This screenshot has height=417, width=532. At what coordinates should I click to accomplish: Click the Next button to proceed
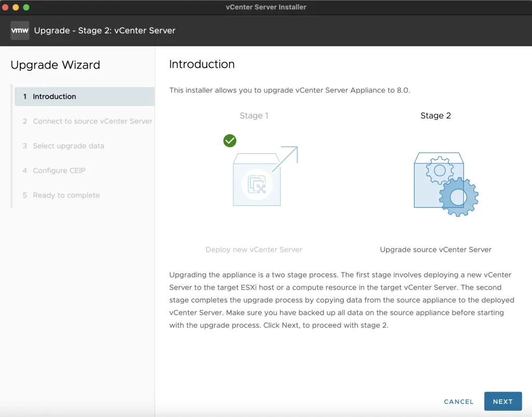502,401
